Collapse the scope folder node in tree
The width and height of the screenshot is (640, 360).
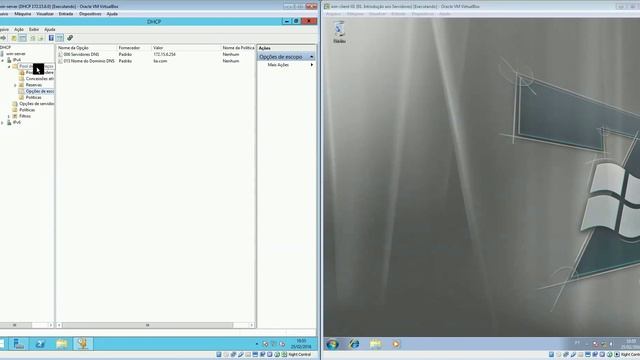(x=9, y=67)
